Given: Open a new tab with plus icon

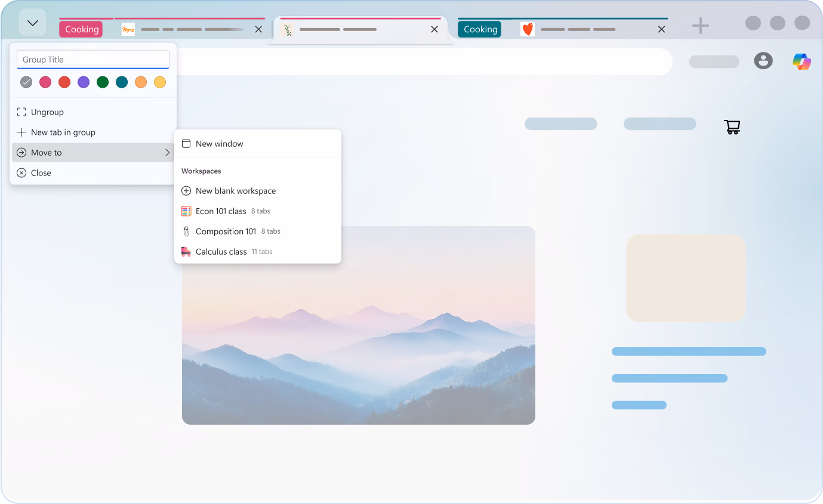Looking at the screenshot, I should pyautogui.click(x=700, y=26).
